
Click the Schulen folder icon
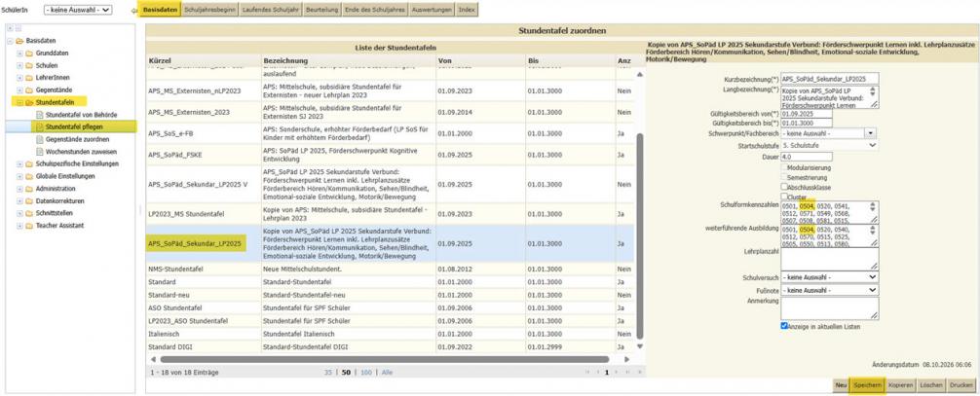pos(29,65)
